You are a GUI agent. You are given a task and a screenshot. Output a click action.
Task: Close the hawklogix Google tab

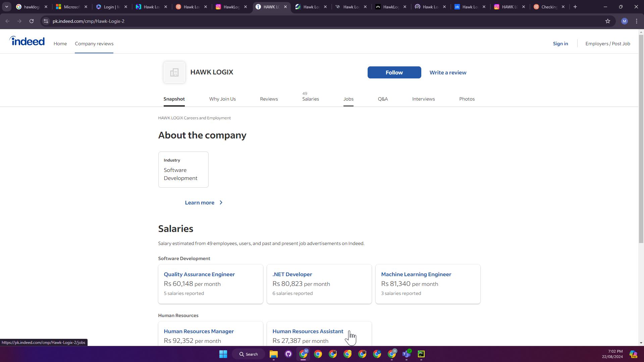tap(46, 7)
